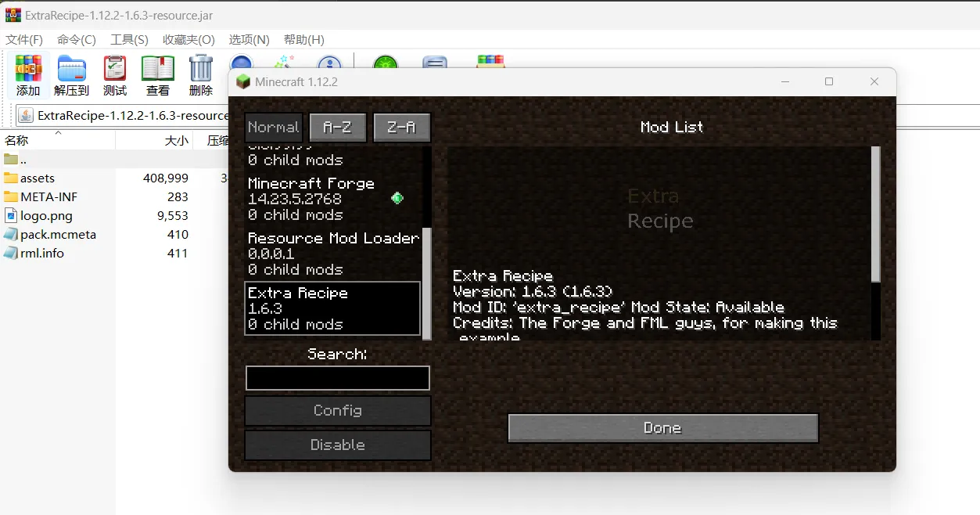Open the 文件(F) menu
The height and width of the screenshot is (515, 980).
(x=24, y=39)
